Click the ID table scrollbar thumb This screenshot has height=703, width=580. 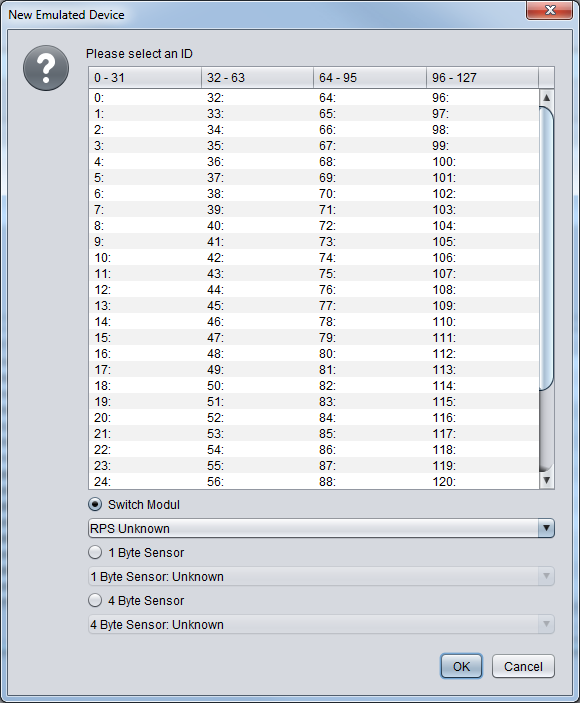(546, 248)
